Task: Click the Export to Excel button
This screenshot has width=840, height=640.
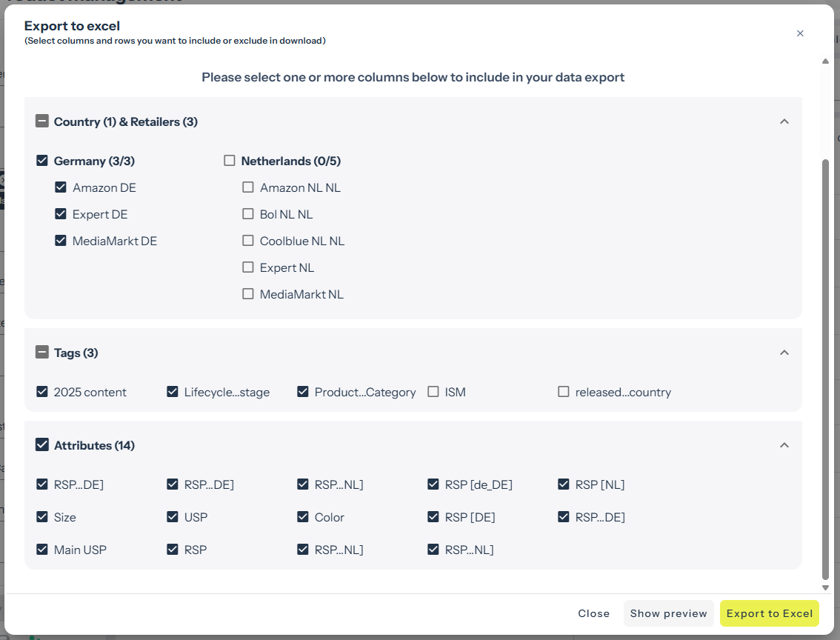Action: pyautogui.click(x=769, y=613)
